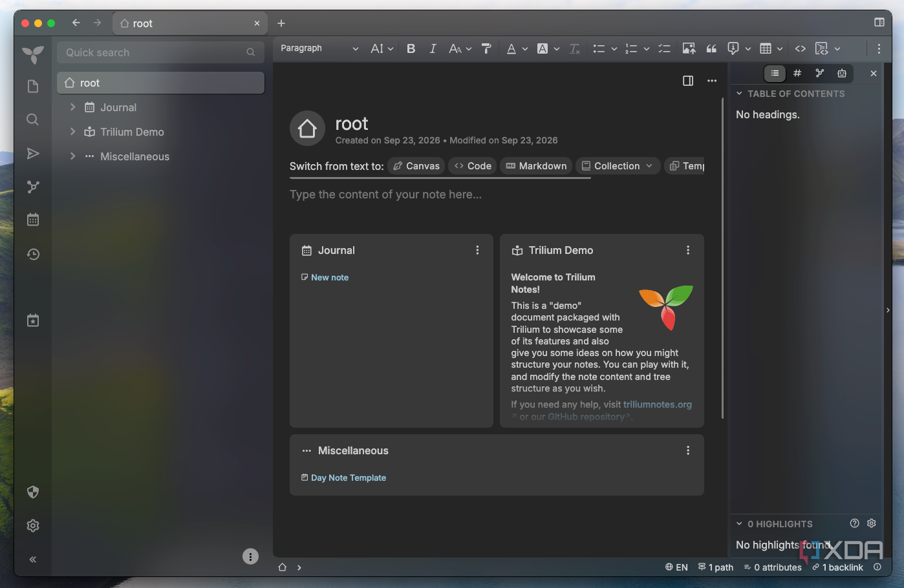Open settings gear in the launcher bar

(x=33, y=526)
